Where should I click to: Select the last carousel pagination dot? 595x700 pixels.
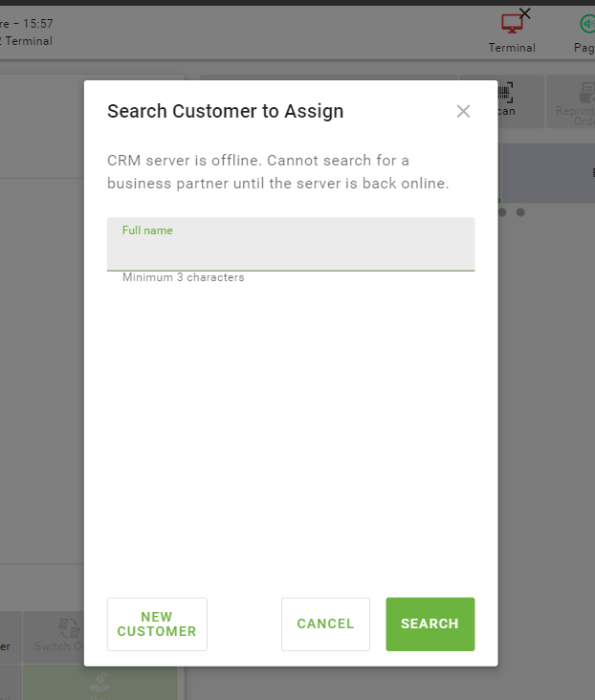520,212
